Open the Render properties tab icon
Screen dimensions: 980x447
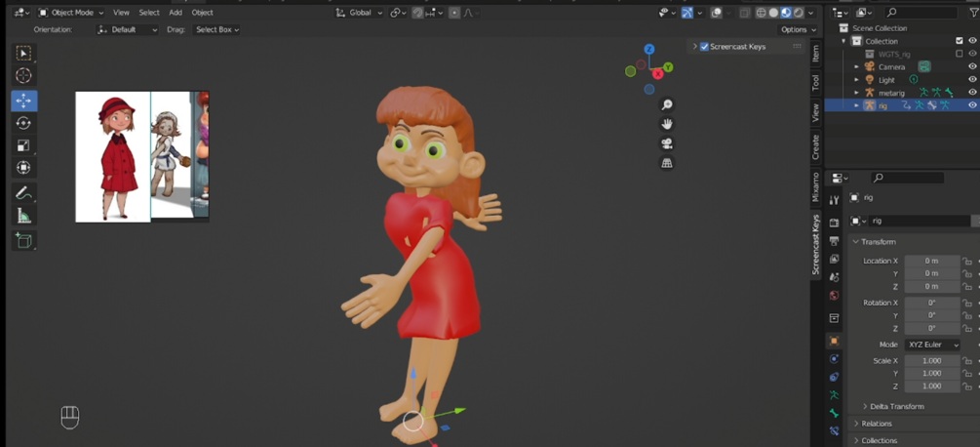[x=834, y=223]
